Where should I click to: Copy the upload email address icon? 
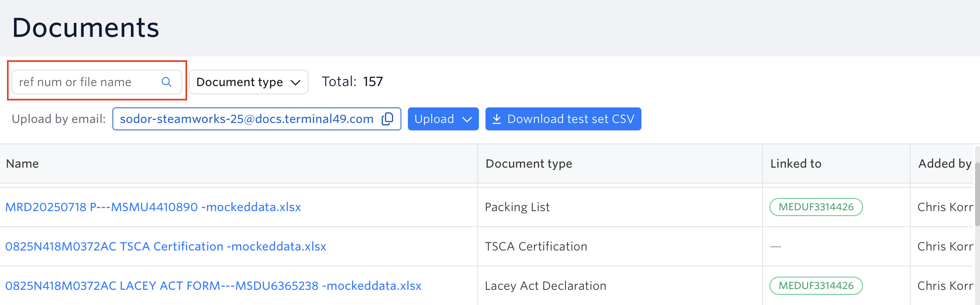[x=387, y=119]
